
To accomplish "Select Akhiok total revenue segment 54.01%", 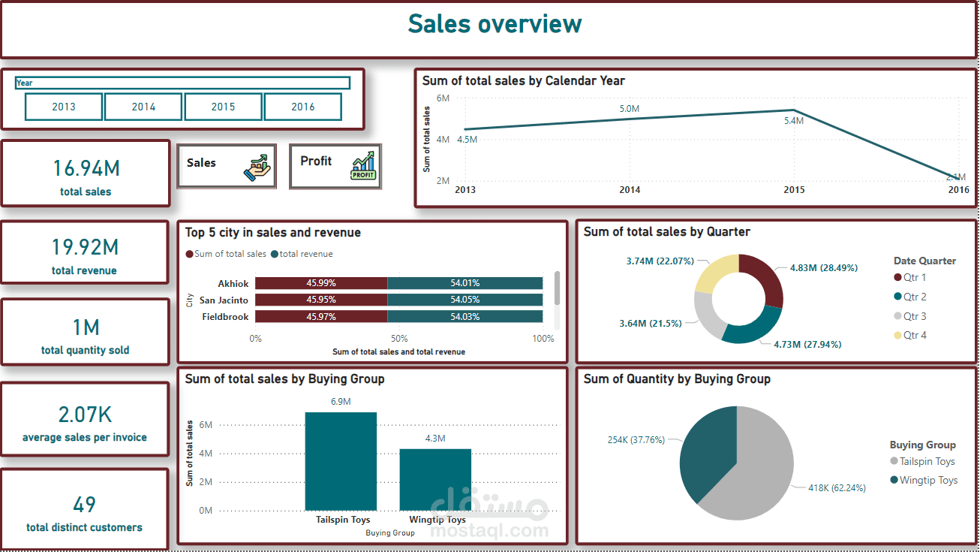I will click(x=465, y=283).
